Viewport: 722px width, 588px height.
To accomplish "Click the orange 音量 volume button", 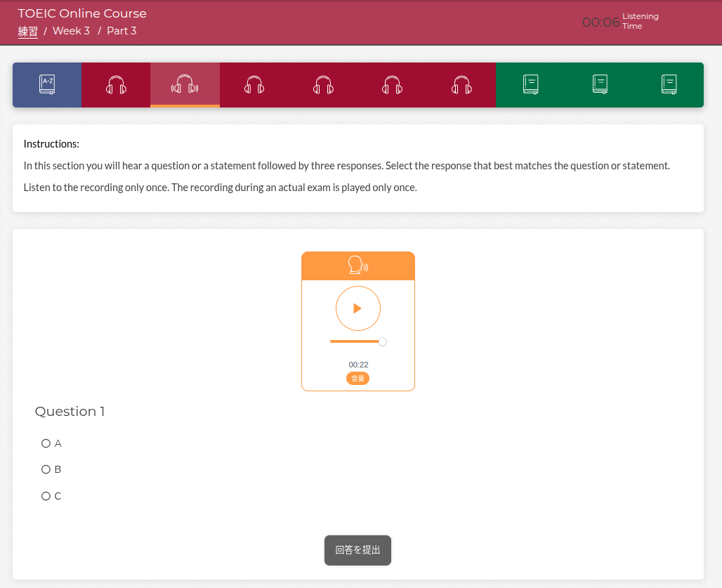I will (x=357, y=379).
